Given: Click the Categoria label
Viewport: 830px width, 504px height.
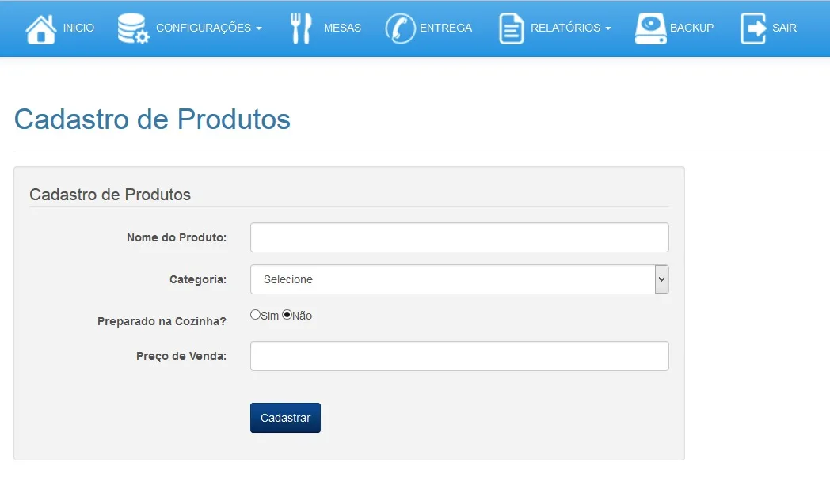Looking at the screenshot, I should (198, 279).
